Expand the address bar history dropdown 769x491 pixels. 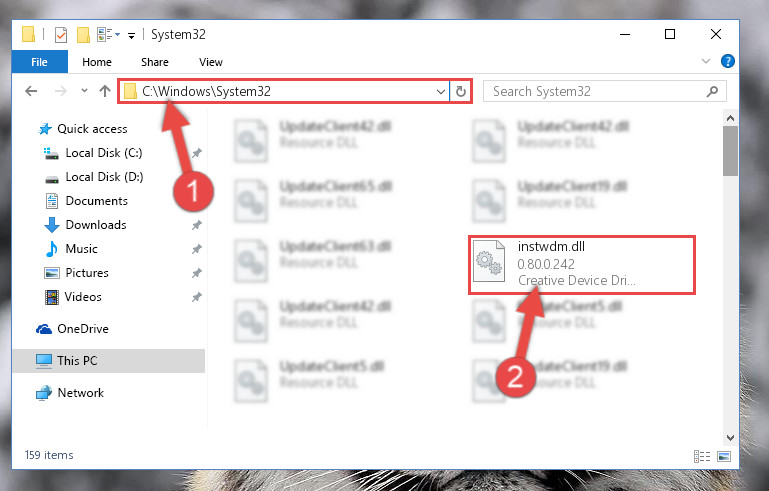coord(440,91)
